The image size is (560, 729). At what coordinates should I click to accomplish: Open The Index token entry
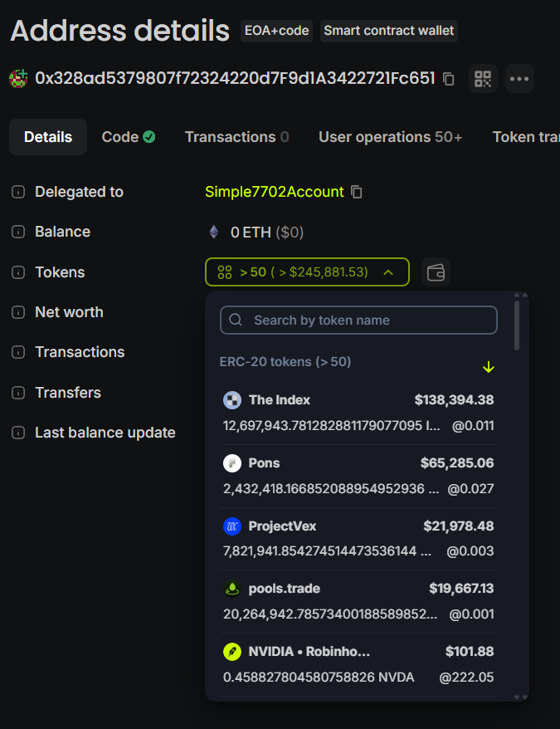358,413
